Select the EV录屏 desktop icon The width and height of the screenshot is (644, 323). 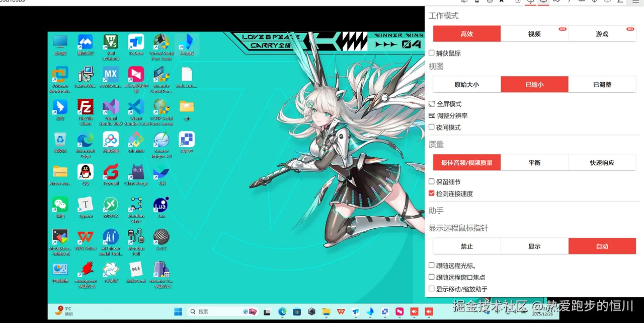click(x=110, y=272)
